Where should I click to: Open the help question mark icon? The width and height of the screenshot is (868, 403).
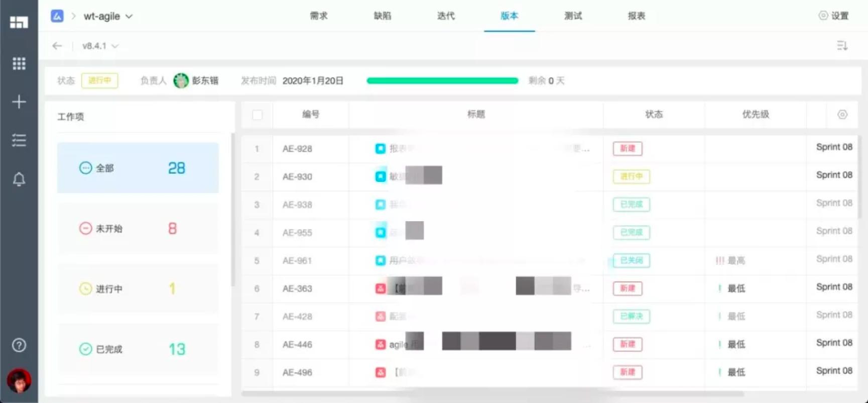point(19,345)
